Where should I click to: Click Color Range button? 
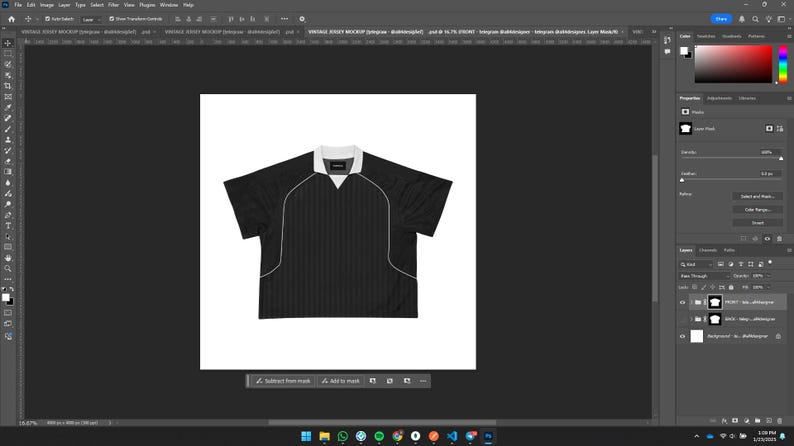757,210
